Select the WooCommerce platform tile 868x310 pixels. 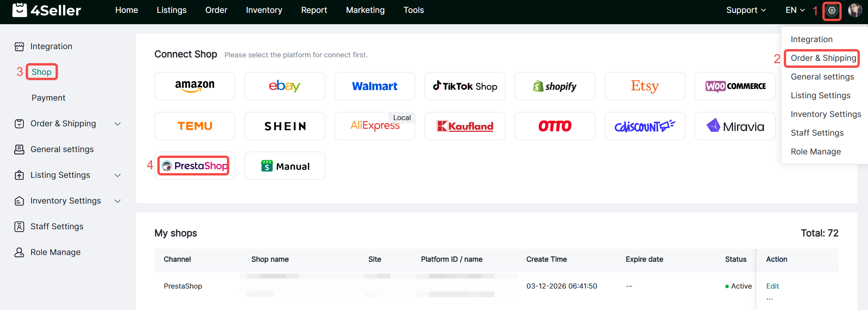[735, 86]
